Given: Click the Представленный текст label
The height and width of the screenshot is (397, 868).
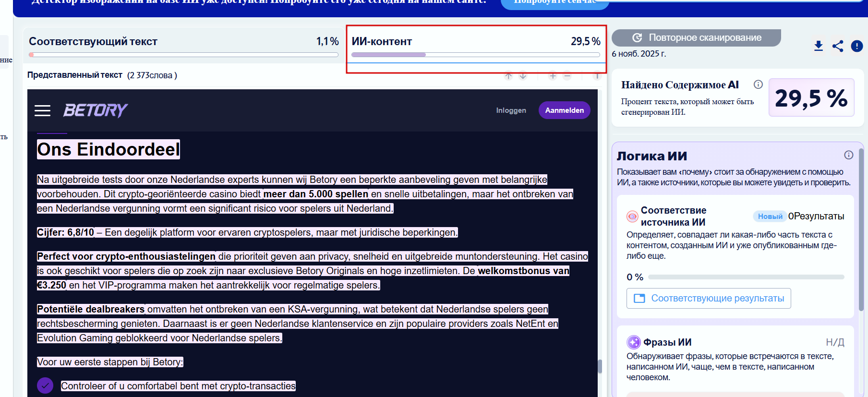Looking at the screenshot, I should pyautogui.click(x=75, y=75).
